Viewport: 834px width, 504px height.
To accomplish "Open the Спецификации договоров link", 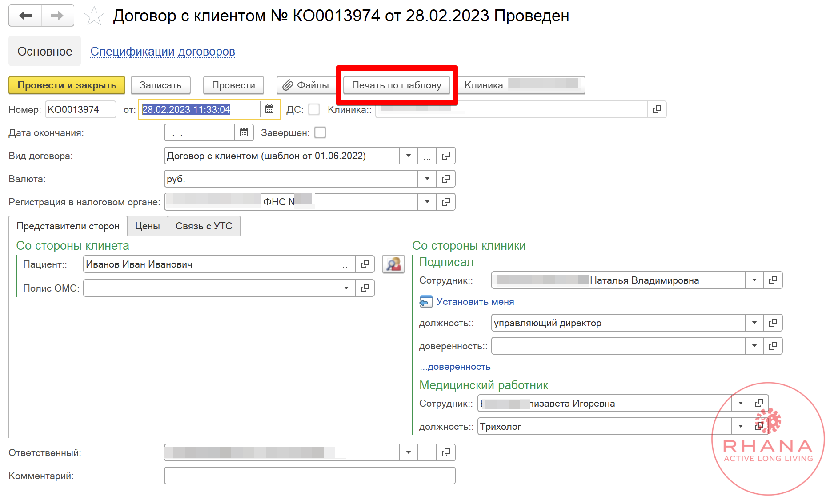I will click(x=163, y=52).
